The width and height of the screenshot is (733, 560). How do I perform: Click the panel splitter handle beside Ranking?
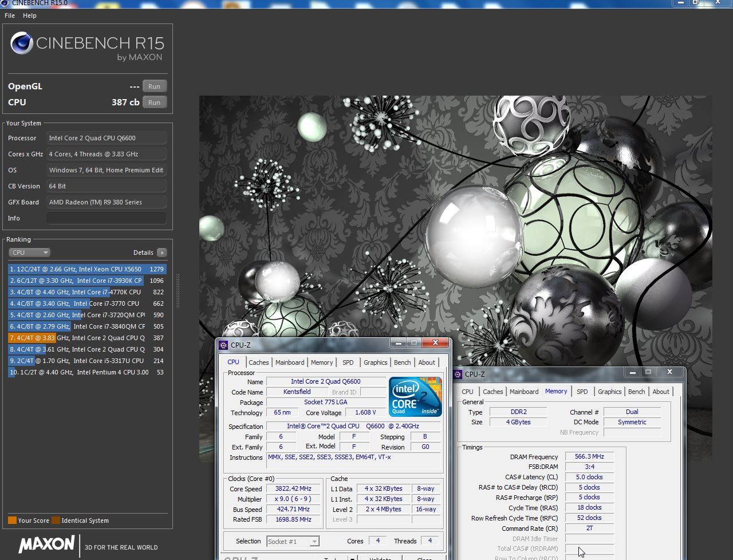click(178, 290)
